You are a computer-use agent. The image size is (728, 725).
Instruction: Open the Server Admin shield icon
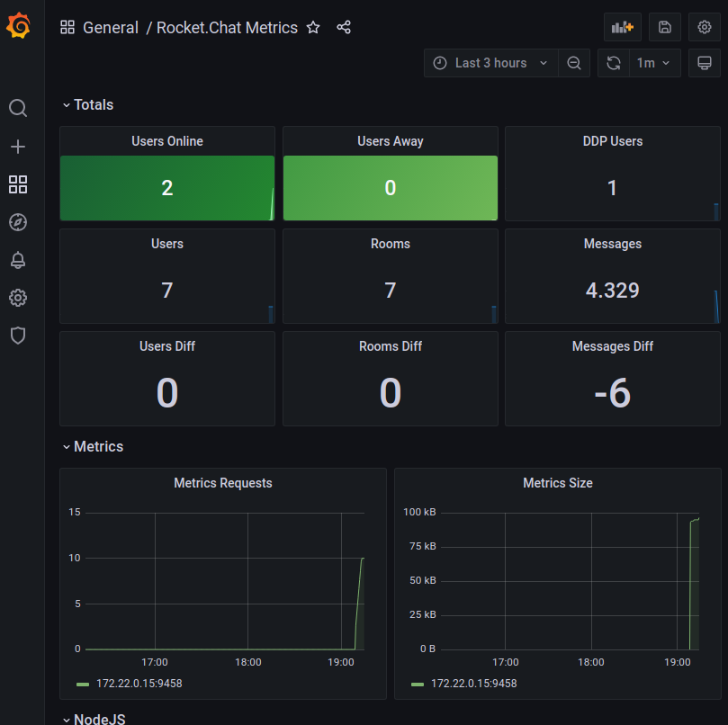[x=18, y=336]
